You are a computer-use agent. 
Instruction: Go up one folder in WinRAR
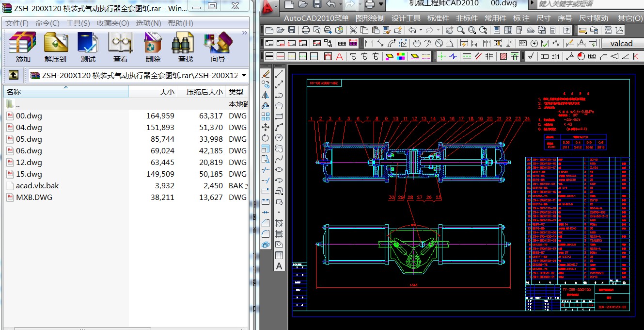pos(14,75)
